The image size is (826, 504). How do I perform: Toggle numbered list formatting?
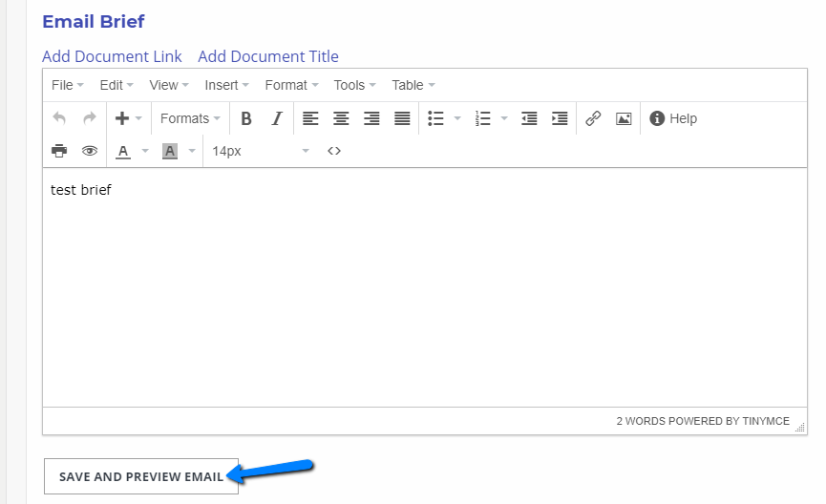click(483, 118)
